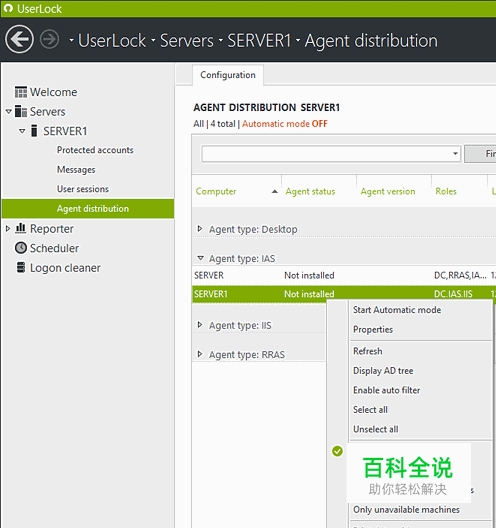Open the Welcome page
Screen dimensions: 496x528
click(53, 92)
